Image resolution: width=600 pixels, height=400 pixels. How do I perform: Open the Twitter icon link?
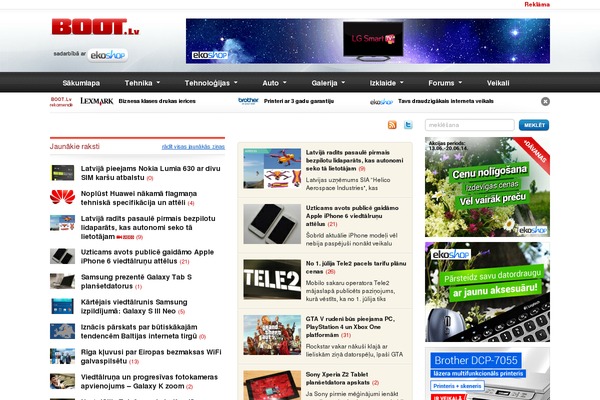408,125
